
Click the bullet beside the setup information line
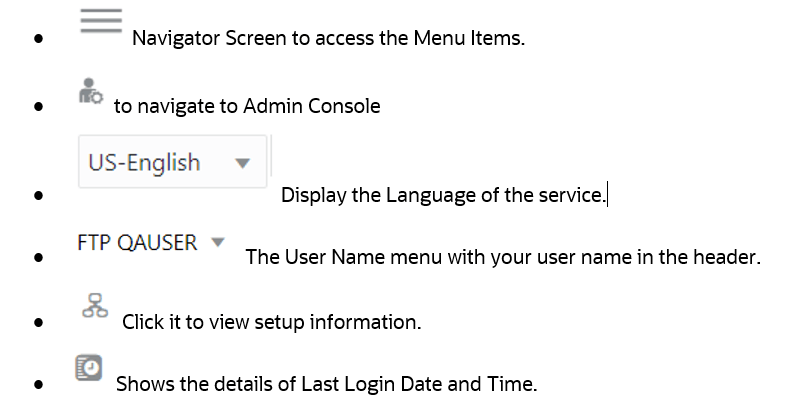pyautogui.click(x=37, y=324)
